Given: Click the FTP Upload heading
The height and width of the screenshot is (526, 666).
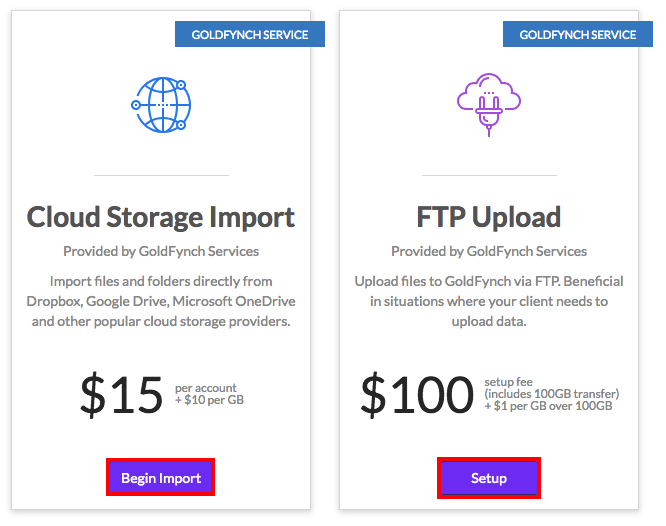Looking at the screenshot, I should point(488,217).
